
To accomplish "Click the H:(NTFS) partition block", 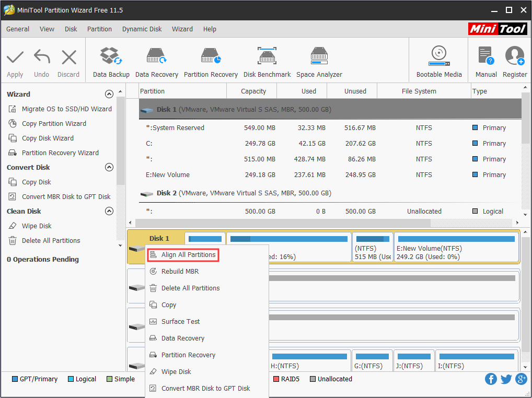I will [309, 360].
